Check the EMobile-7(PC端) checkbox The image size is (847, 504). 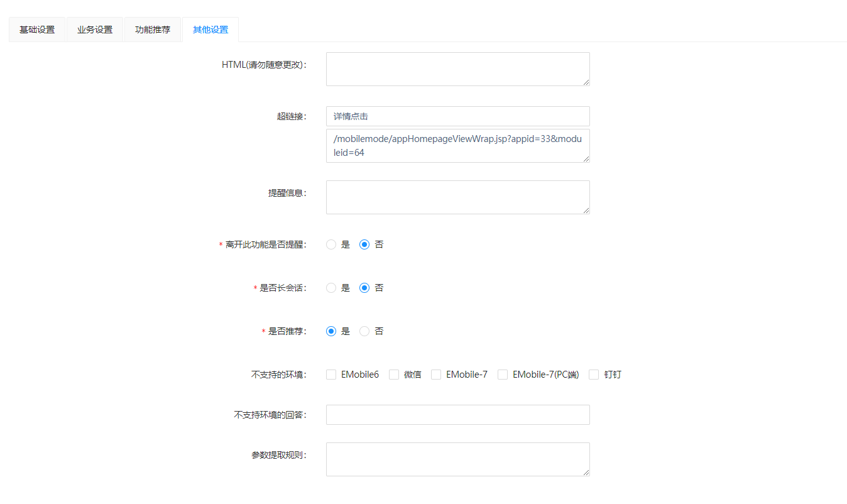coord(503,375)
